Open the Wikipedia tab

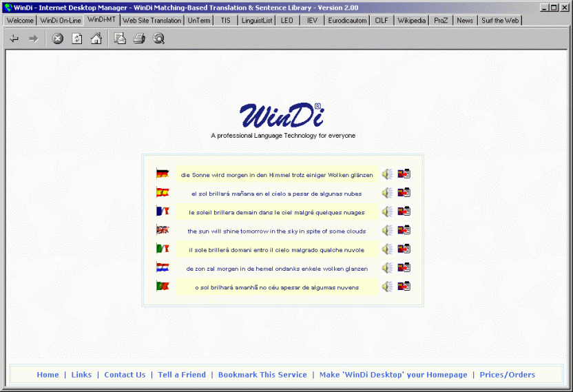[411, 21]
